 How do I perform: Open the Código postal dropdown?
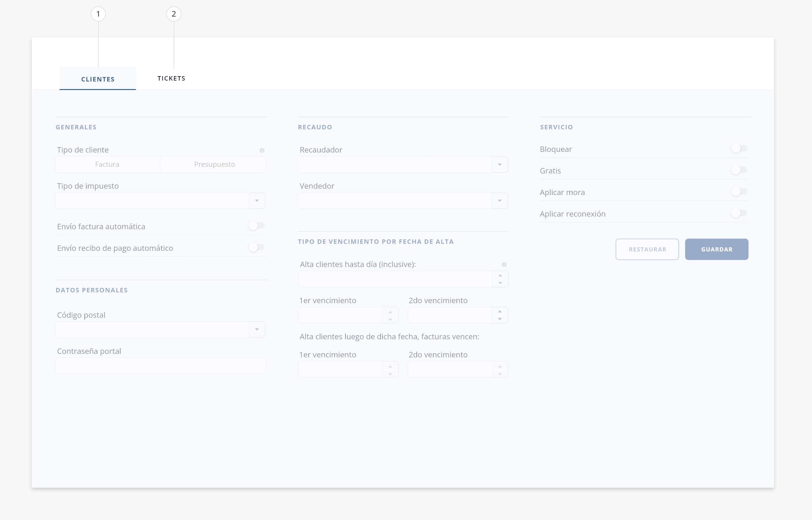tap(257, 329)
